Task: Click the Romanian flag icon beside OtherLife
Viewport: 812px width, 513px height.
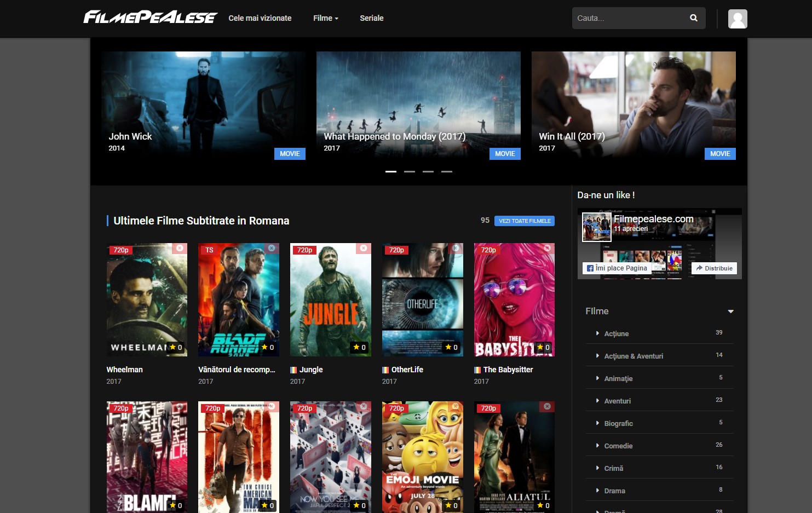Action: (x=385, y=370)
